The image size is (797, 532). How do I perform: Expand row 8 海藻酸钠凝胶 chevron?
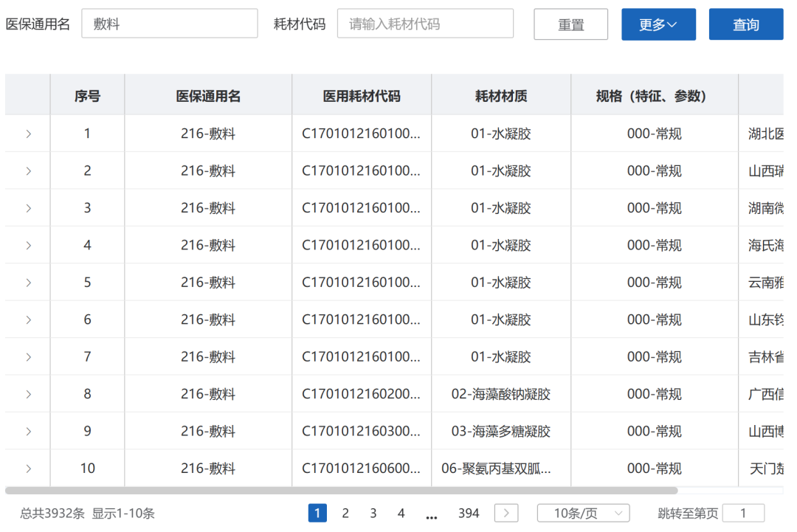[x=28, y=394]
